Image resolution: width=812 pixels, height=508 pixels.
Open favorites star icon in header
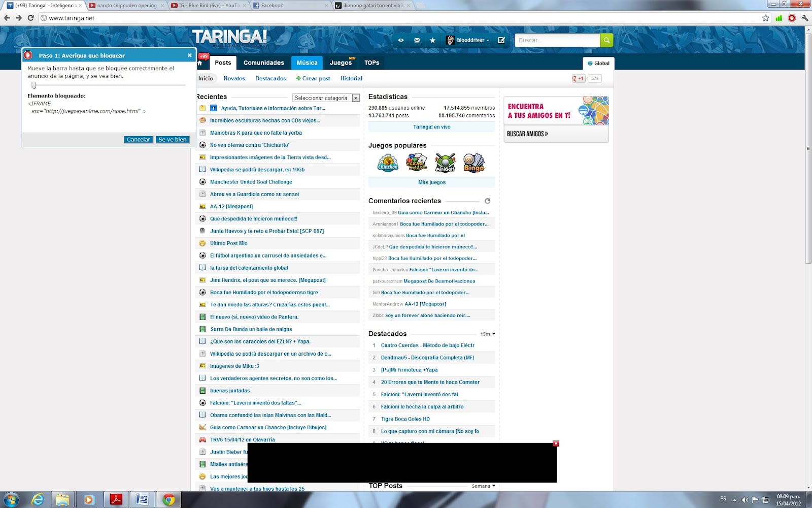point(432,40)
